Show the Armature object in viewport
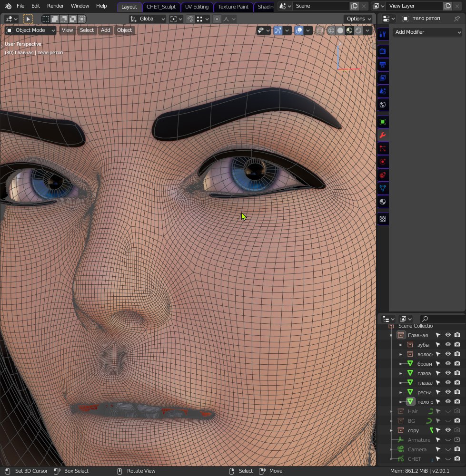This screenshot has height=476, width=466. coord(448,439)
